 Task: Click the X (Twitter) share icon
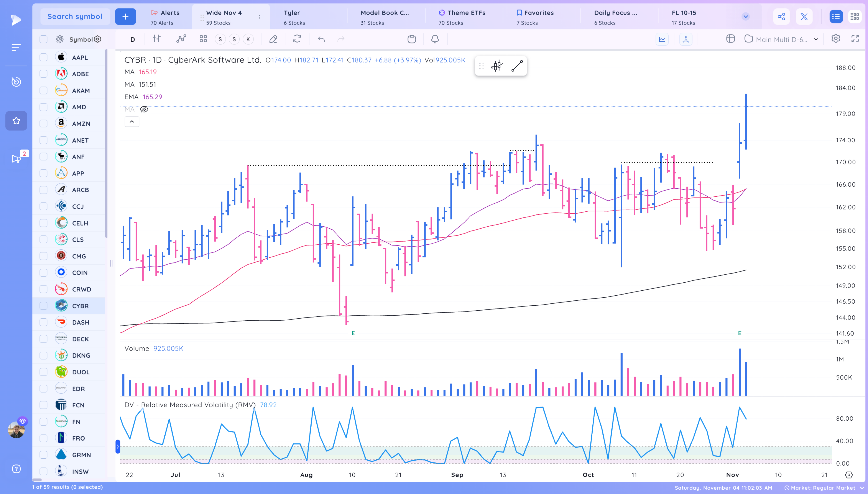pos(804,17)
